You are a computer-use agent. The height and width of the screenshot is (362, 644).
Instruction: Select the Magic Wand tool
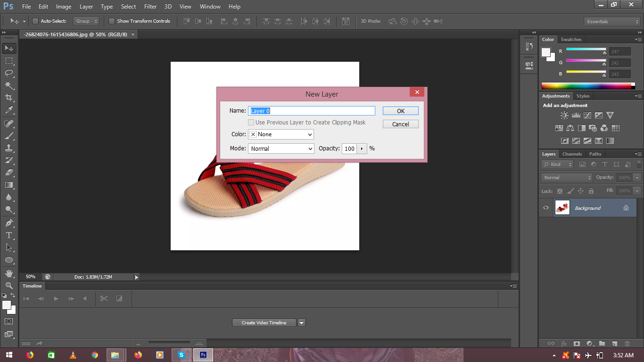click(x=9, y=85)
